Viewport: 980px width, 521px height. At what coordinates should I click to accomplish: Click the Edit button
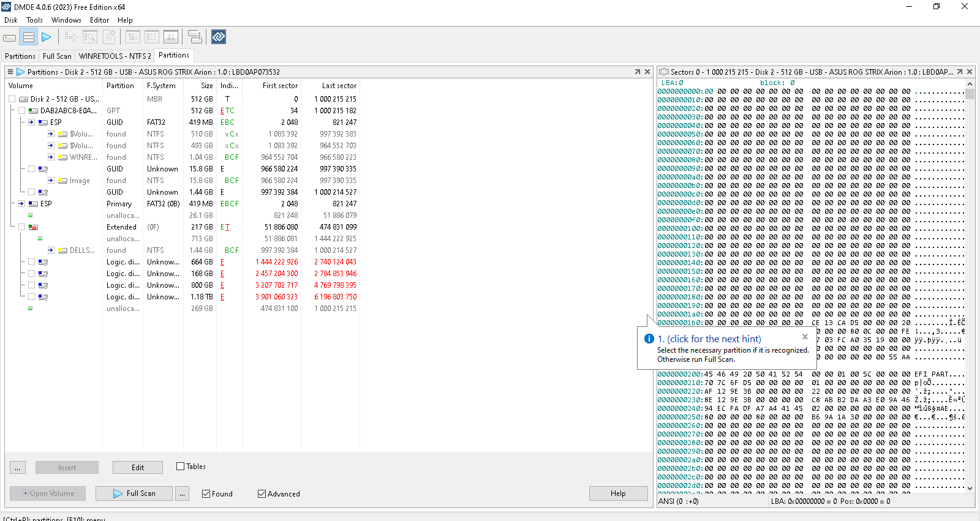tap(138, 468)
